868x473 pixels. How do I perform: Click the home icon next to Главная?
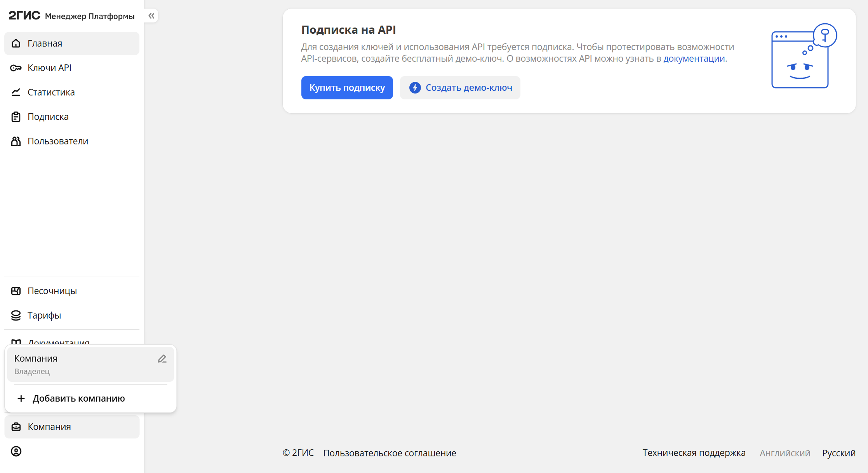[16, 43]
